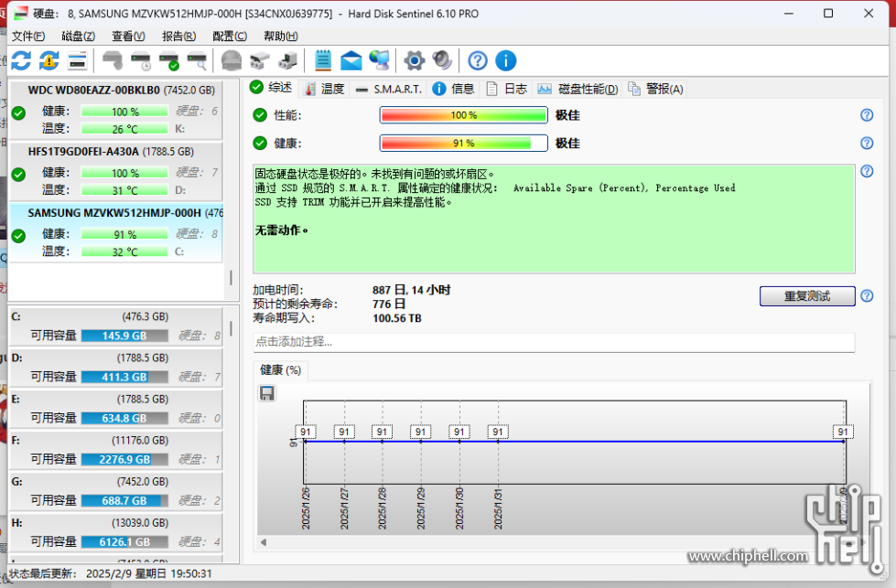The image size is (896, 588).
Task: Select the WDC WD80EAZZ-00BKLB0 disk entry
Action: point(116,110)
